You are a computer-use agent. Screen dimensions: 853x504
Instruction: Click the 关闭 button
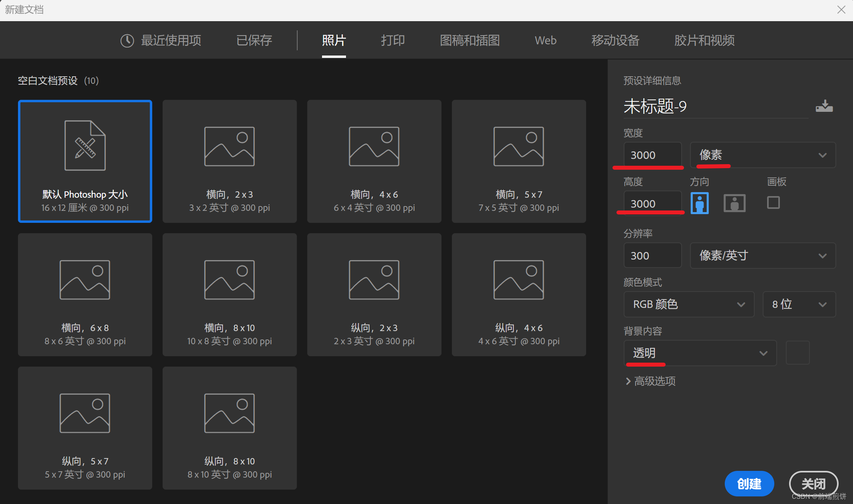click(813, 484)
